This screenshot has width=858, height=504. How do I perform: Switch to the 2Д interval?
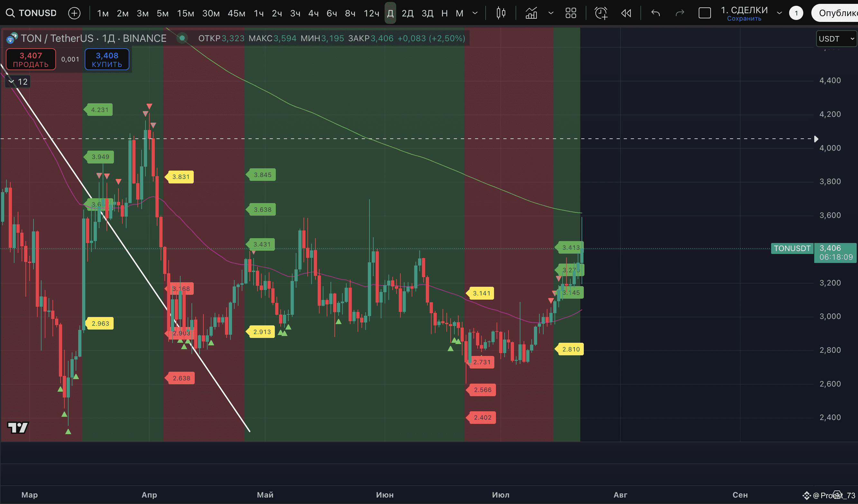pos(407,13)
